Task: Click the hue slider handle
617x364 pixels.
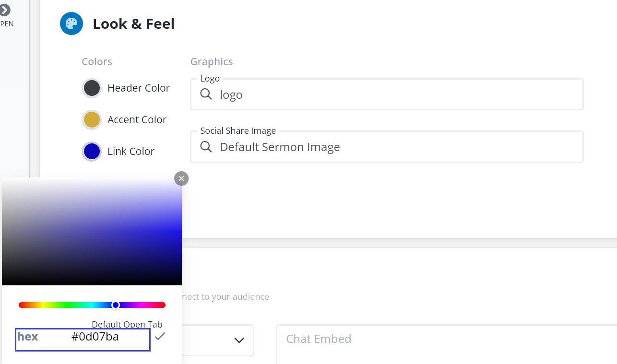Action: coord(116,305)
